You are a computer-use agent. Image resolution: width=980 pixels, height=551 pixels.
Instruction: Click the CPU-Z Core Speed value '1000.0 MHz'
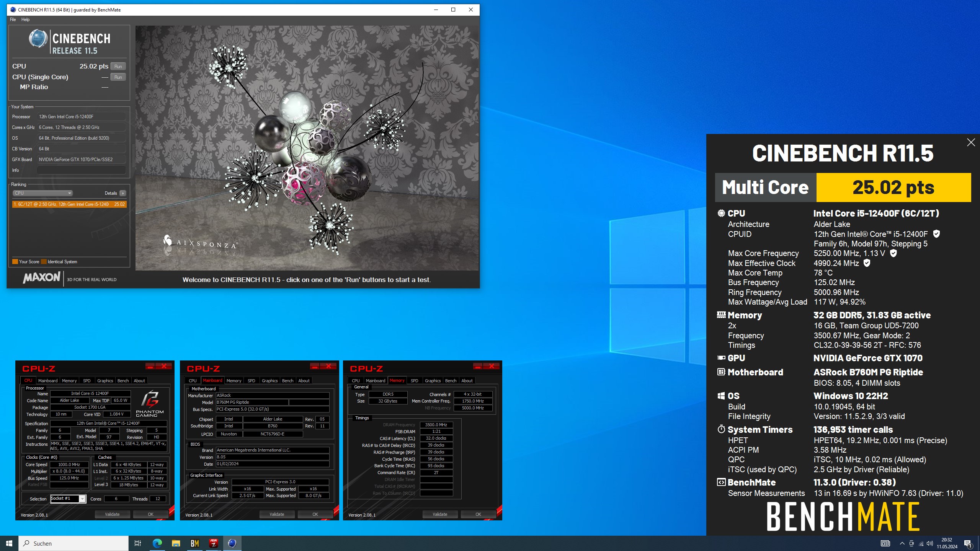pos(69,465)
